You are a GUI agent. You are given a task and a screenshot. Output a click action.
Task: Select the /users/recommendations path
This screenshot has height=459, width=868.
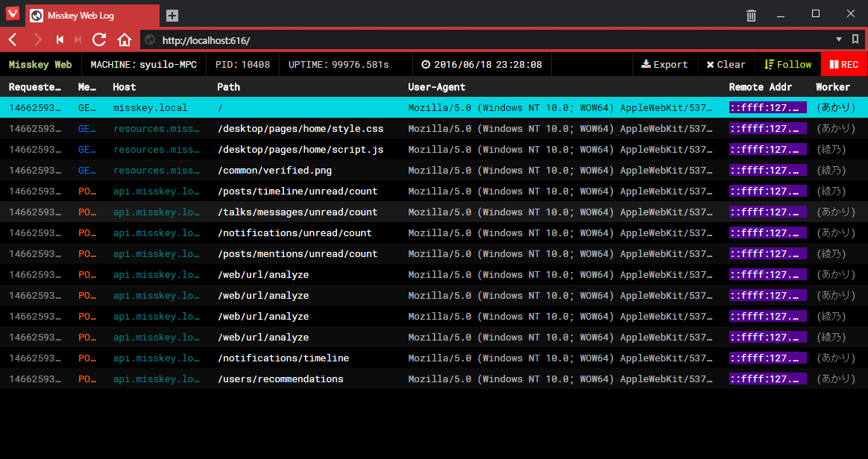click(x=280, y=379)
